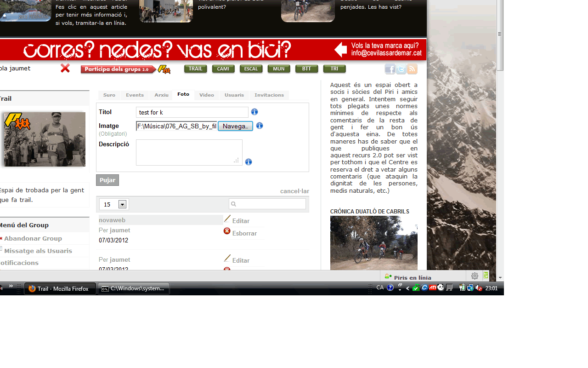Switch to the Video tab

coord(207,95)
